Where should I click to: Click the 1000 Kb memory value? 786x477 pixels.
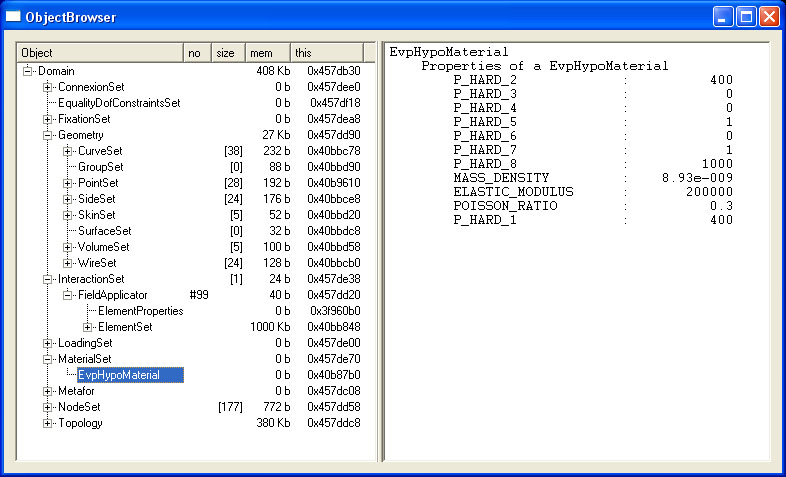(x=270, y=327)
